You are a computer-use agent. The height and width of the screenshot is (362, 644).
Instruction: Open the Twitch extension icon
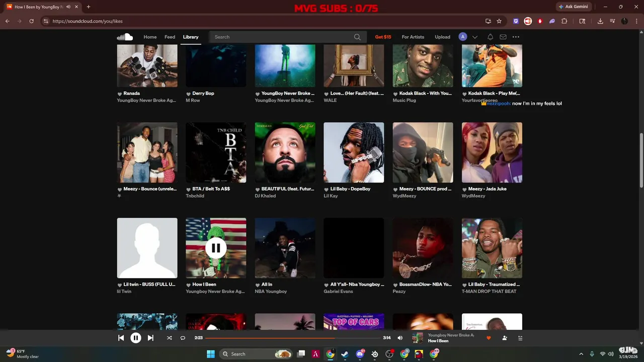pyautogui.click(x=516, y=21)
